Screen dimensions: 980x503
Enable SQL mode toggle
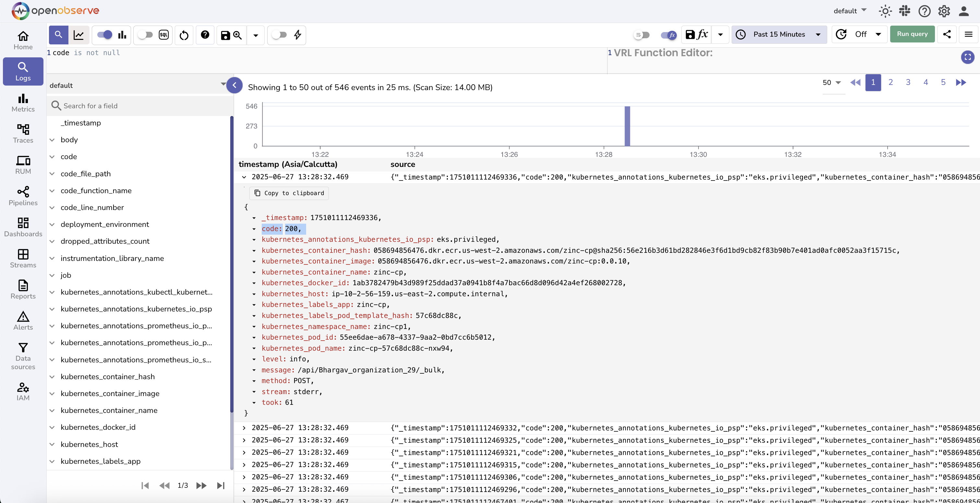[x=145, y=35]
